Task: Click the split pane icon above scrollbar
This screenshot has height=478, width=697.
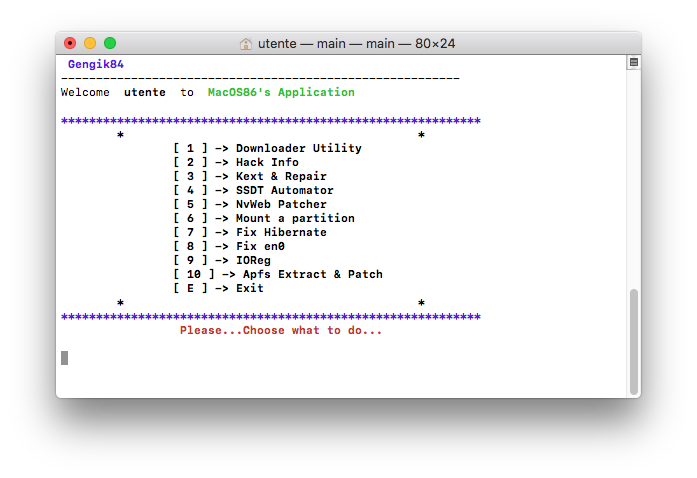Action: (634, 62)
